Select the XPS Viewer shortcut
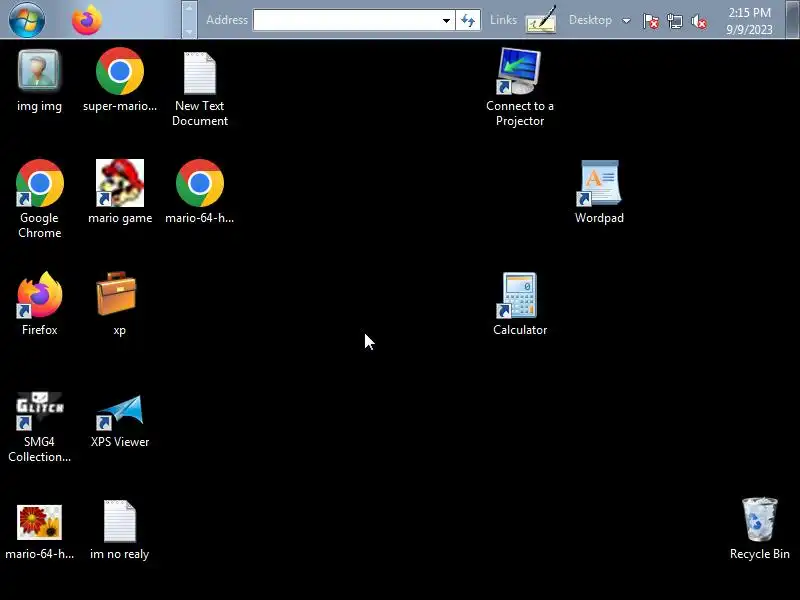Viewport: 800px width, 600px height. click(120, 421)
